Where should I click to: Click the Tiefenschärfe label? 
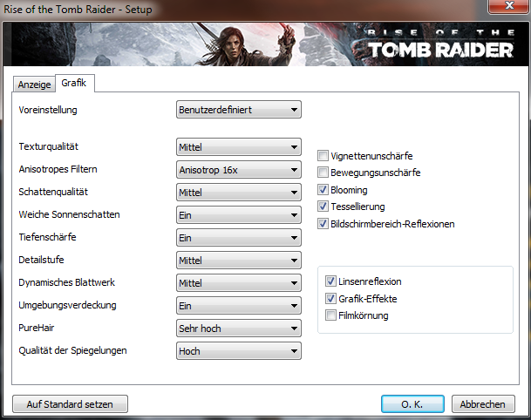(47, 237)
